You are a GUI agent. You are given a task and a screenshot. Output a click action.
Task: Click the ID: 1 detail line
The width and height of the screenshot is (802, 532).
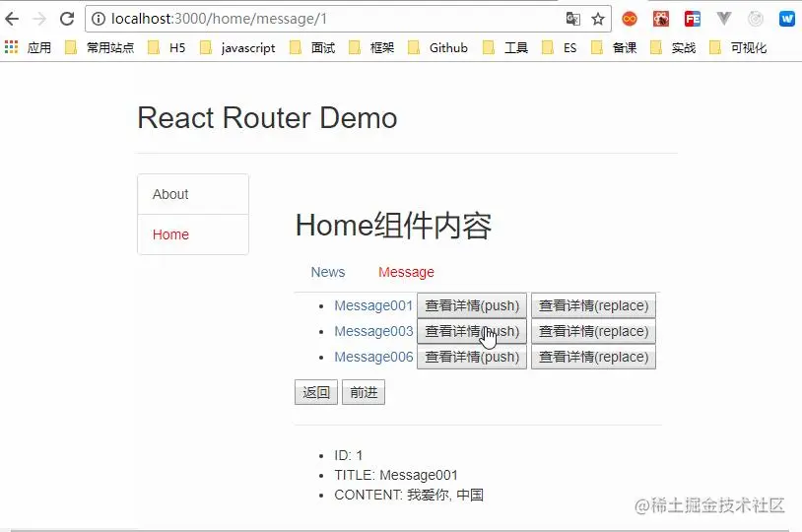pos(349,455)
